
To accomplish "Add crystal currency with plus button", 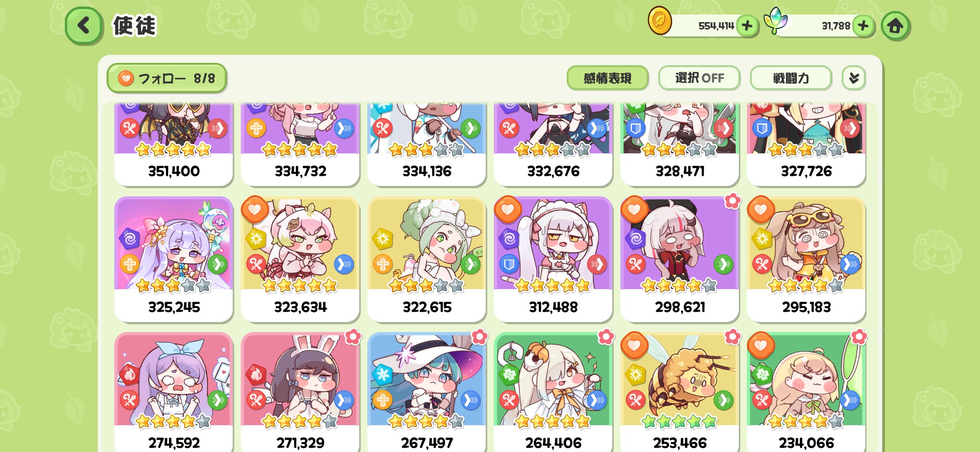I will click(x=863, y=26).
